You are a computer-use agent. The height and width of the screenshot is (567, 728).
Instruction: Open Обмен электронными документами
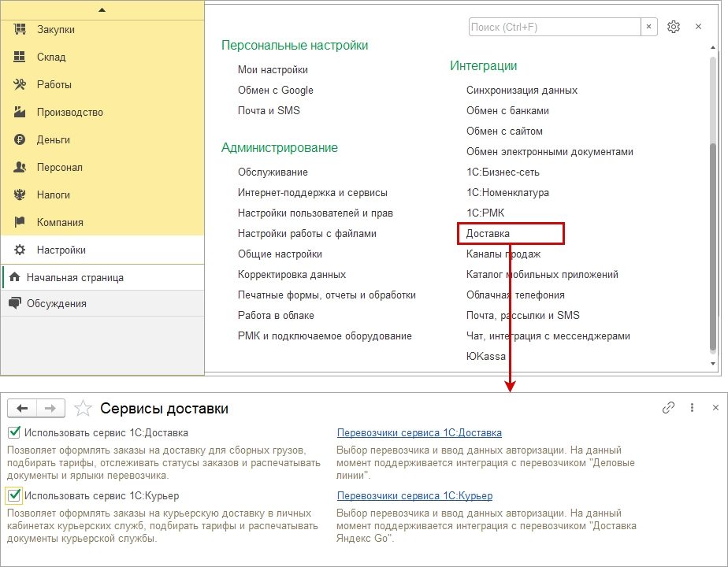(550, 151)
